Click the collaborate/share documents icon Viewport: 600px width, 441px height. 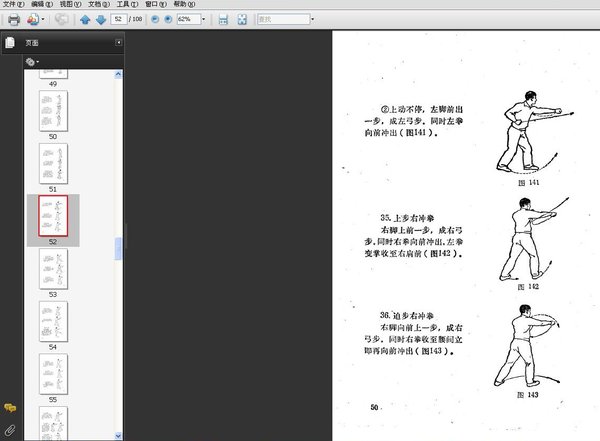pyautogui.click(x=33, y=19)
